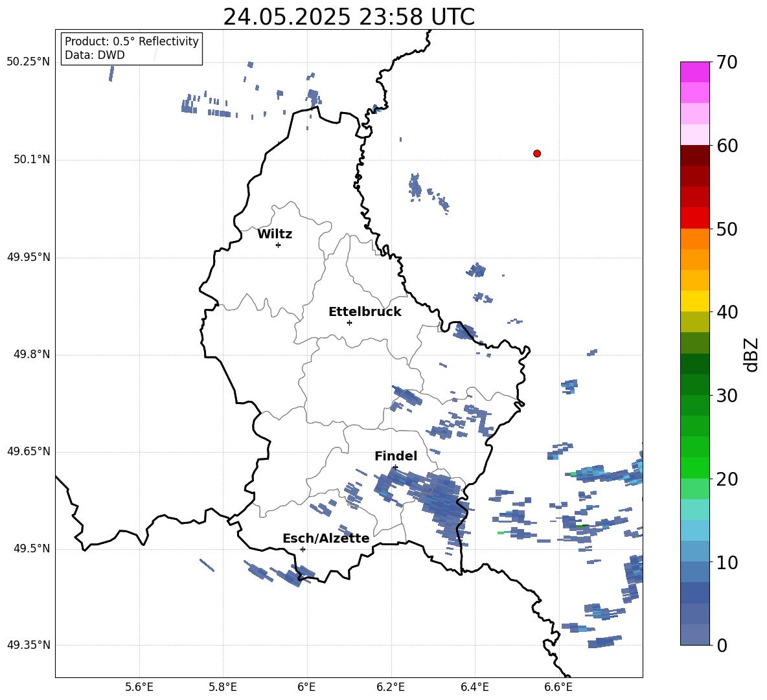Click the 60 tick on the colorbar
Image resolution: width=767 pixels, height=700 pixels.
tap(727, 146)
